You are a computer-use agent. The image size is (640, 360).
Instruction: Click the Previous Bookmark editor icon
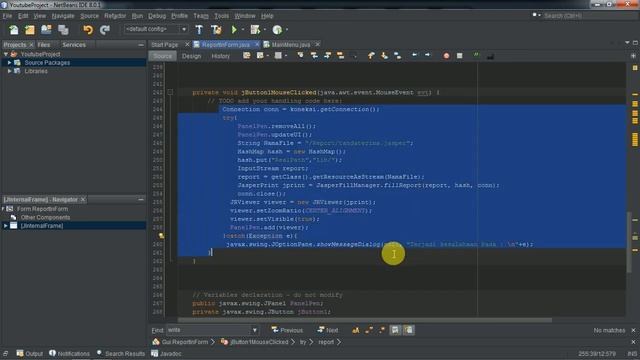[x=371, y=56]
